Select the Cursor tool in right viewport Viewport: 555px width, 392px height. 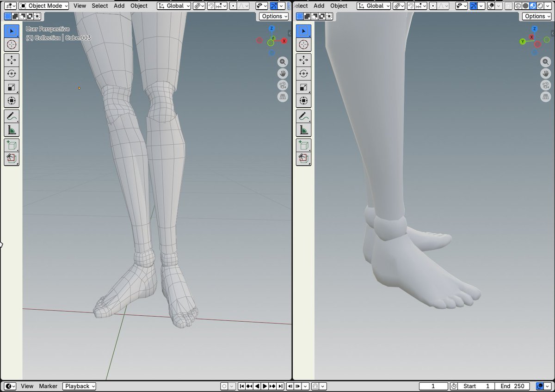303,45
